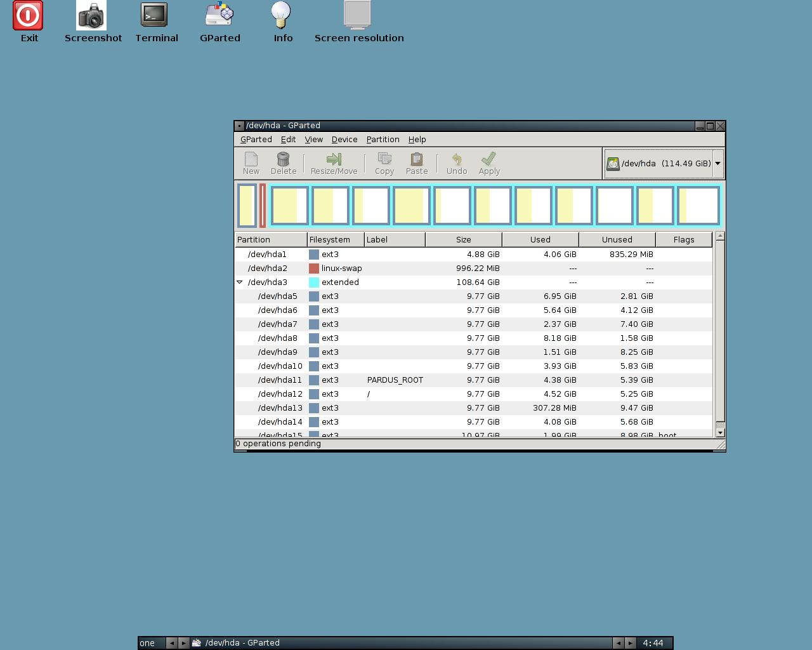This screenshot has width=812, height=650.
Task: Click the Flags column header
Action: click(x=684, y=239)
